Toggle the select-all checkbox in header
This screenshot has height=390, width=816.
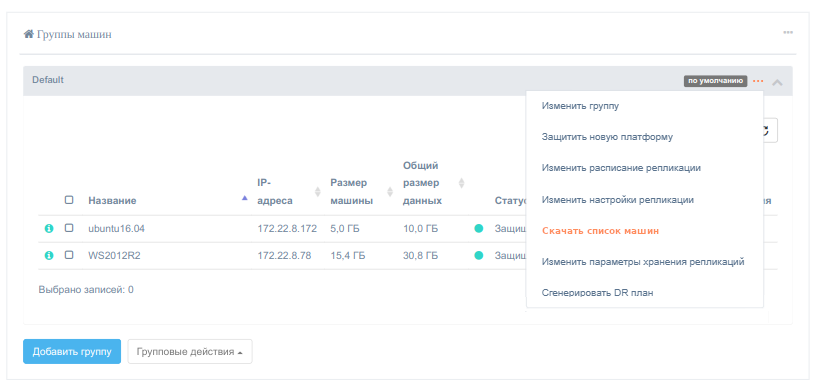coord(69,200)
